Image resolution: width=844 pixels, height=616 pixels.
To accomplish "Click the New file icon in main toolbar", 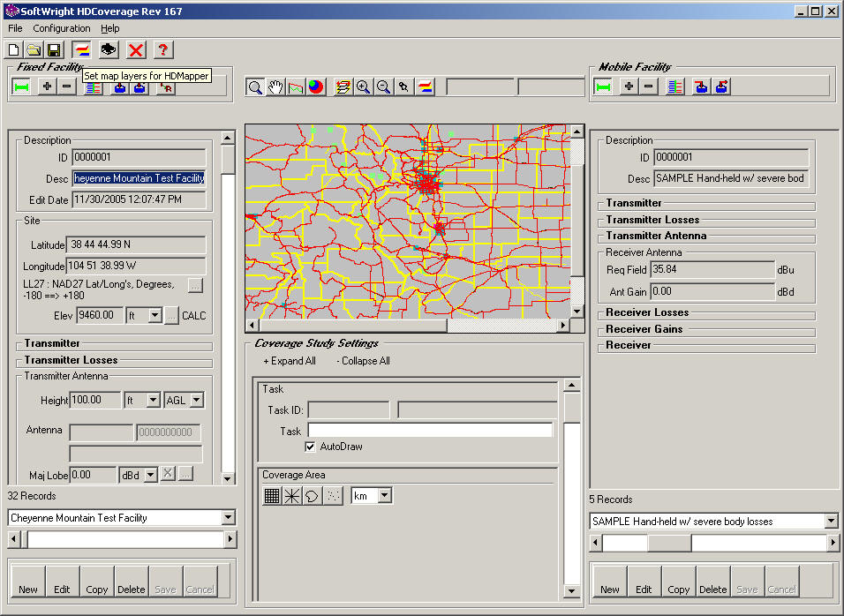I will coord(14,50).
